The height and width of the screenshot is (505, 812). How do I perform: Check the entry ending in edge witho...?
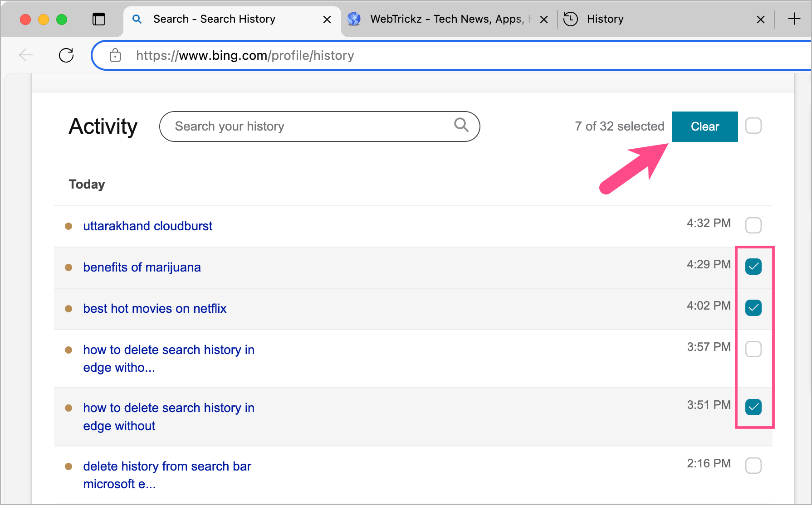[753, 349]
